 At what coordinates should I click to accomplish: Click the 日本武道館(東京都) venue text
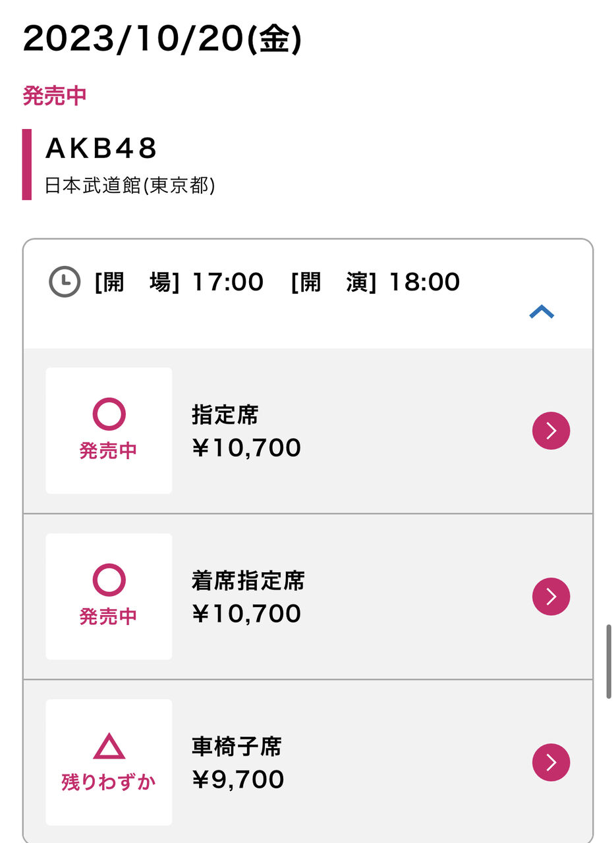click(x=130, y=186)
